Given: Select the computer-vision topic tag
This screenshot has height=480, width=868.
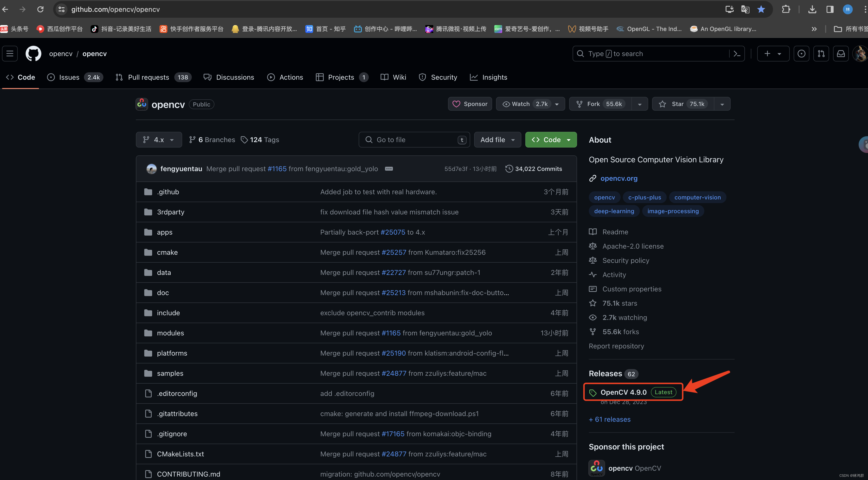Looking at the screenshot, I should 697,197.
